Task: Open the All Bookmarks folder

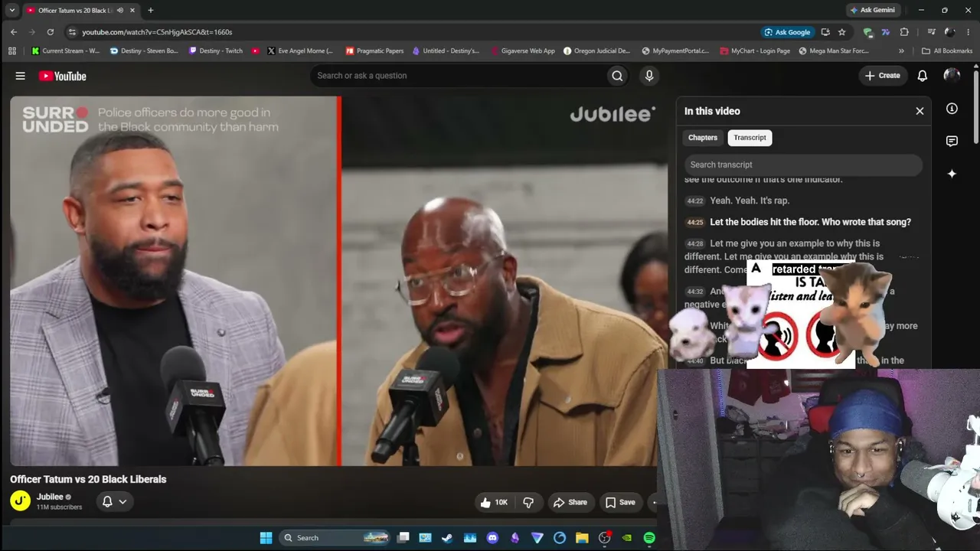Action: (947, 51)
